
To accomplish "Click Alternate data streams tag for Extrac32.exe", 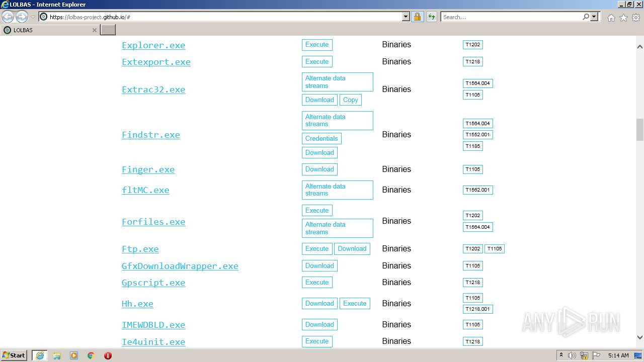I will tap(338, 82).
